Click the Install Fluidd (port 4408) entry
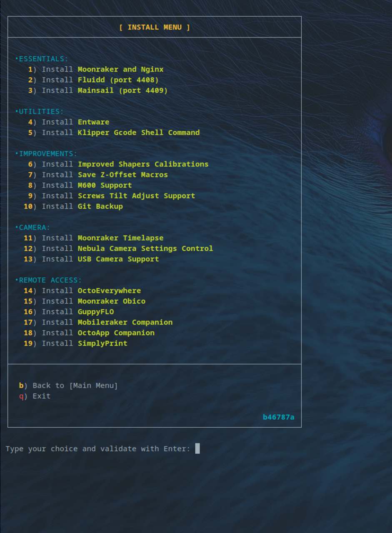Viewport: 392px width, 533px height. pyautogui.click(x=93, y=80)
